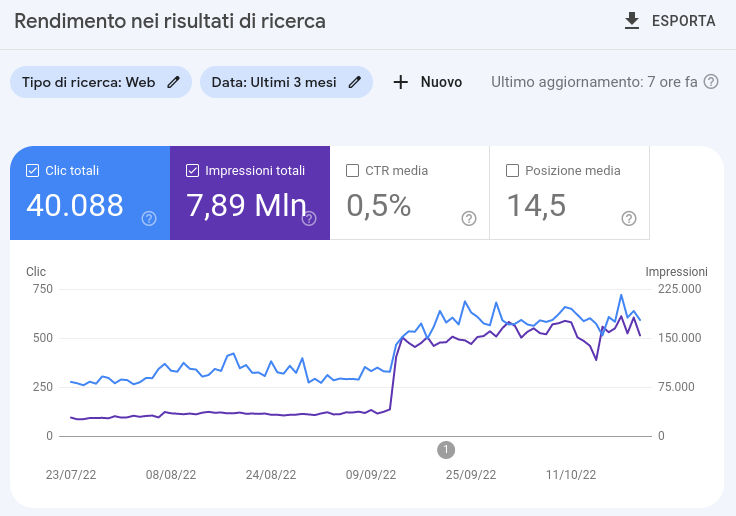Viewport: 736px width, 516px height.
Task: Click the 24/08/22 date axis label
Action: (x=271, y=475)
